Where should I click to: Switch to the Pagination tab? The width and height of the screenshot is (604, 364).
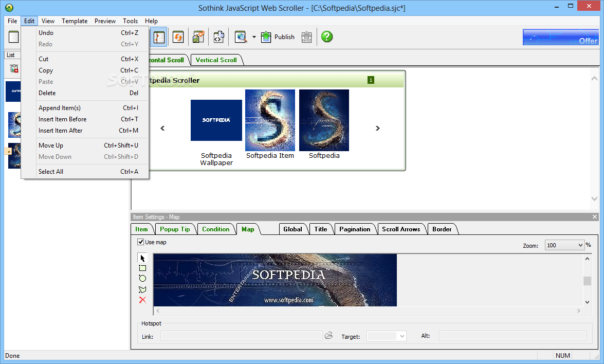[x=355, y=229]
